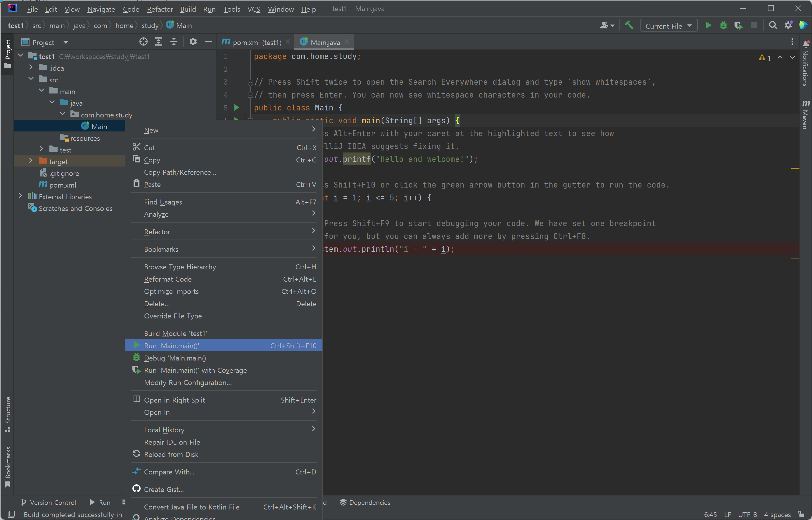Click Run with Coverage toolbar icon

click(738, 26)
